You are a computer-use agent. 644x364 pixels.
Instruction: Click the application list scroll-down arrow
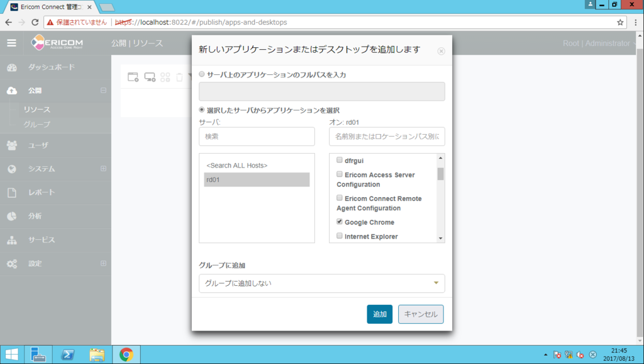point(440,238)
